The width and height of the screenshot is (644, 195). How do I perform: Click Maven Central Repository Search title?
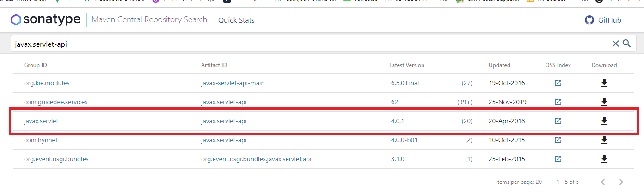coord(149,20)
